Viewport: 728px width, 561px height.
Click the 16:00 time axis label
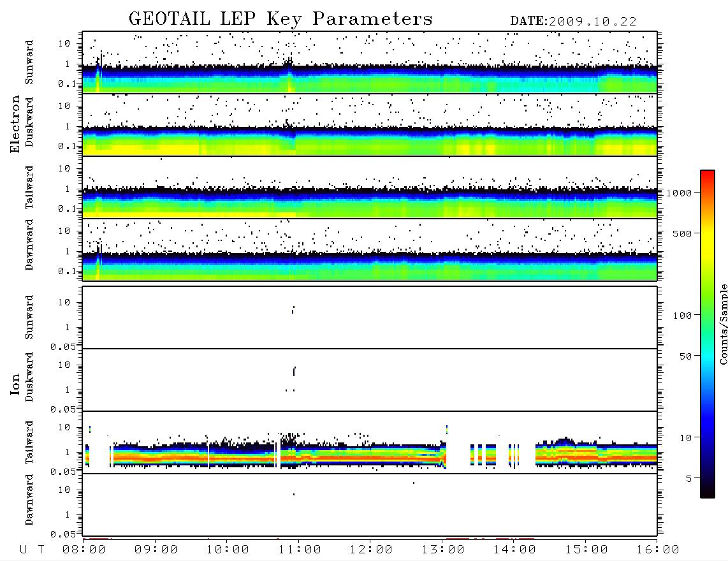658,550
